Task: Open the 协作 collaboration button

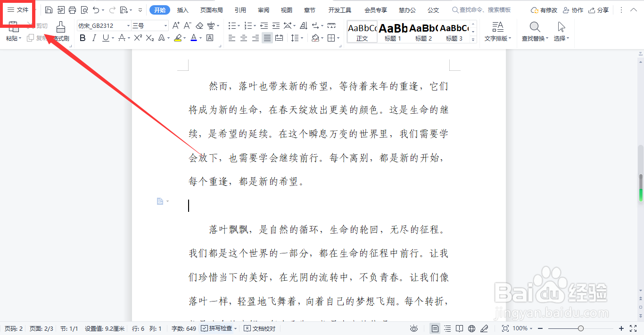Action: (573, 10)
